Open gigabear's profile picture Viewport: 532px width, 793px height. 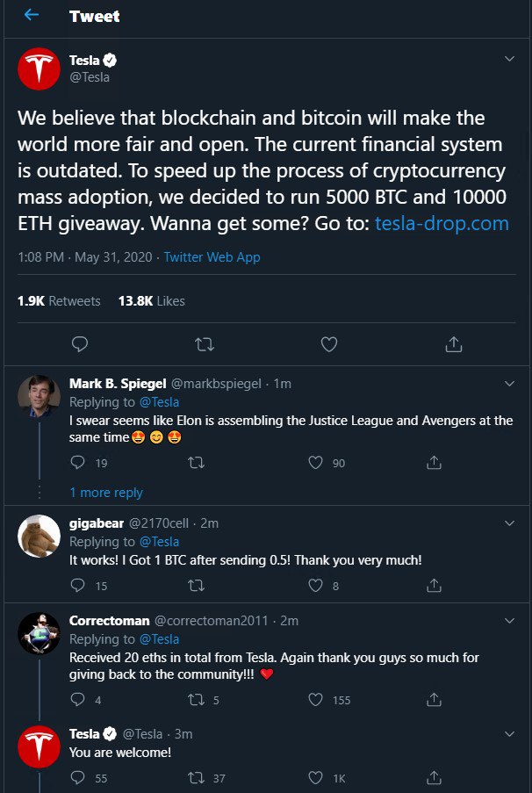pyautogui.click(x=39, y=536)
